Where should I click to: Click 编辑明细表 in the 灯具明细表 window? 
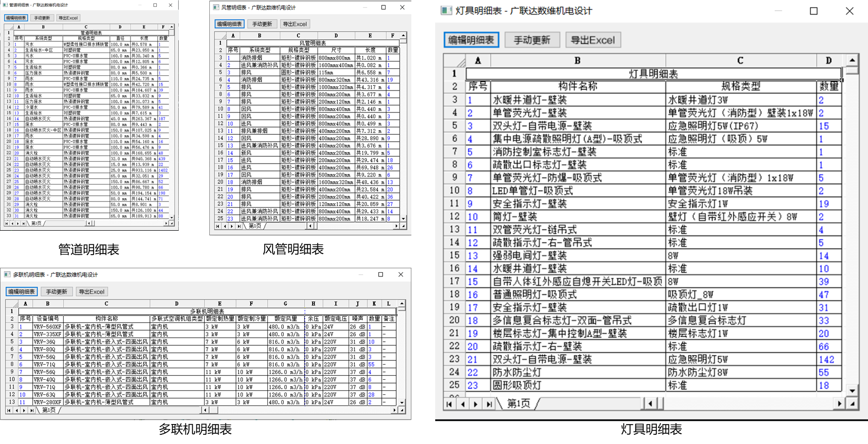[x=471, y=40]
